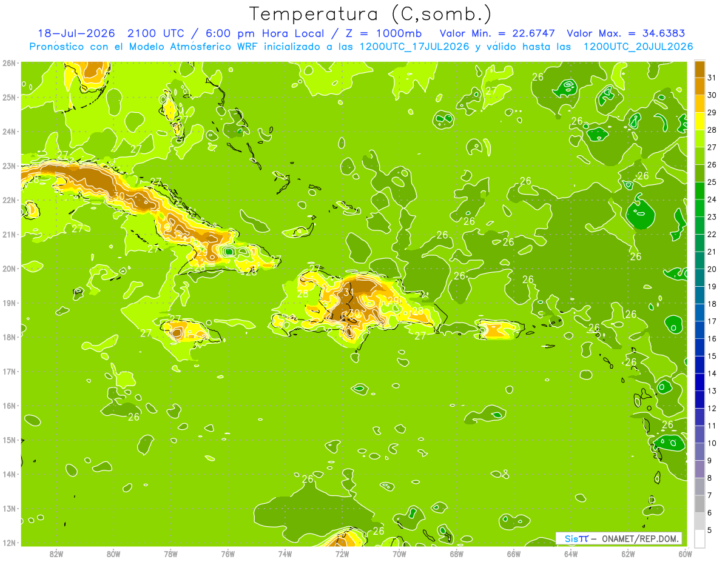
Task: Click the legend value label "22"
Action: pos(712,234)
